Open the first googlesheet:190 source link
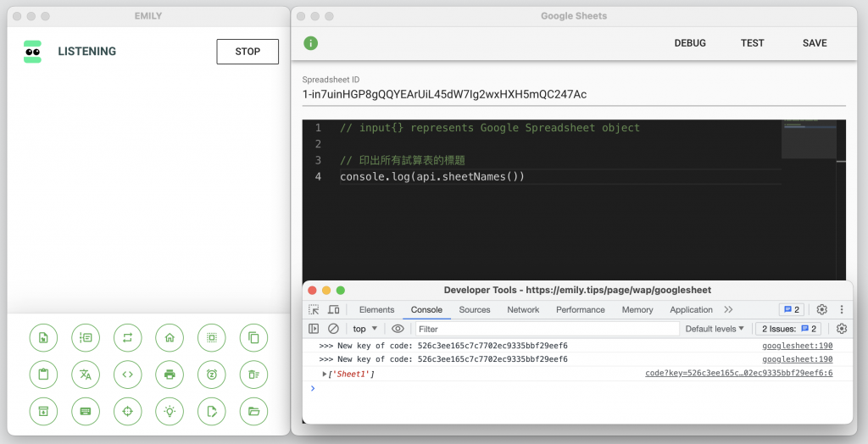Screen dimensions: 868x444 tap(797, 346)
